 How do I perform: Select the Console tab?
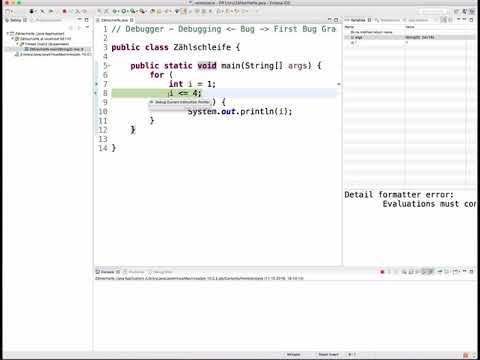point(108,272)
